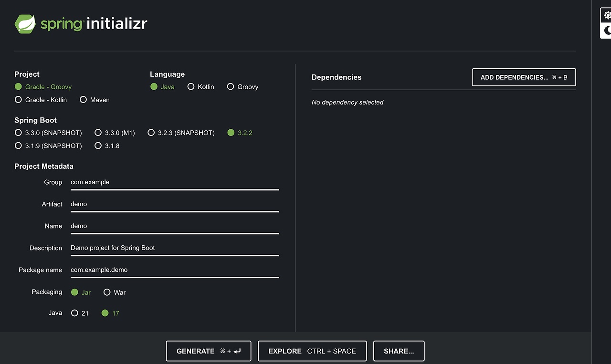Choose Kotlin as the language

[x=200, y=87]
